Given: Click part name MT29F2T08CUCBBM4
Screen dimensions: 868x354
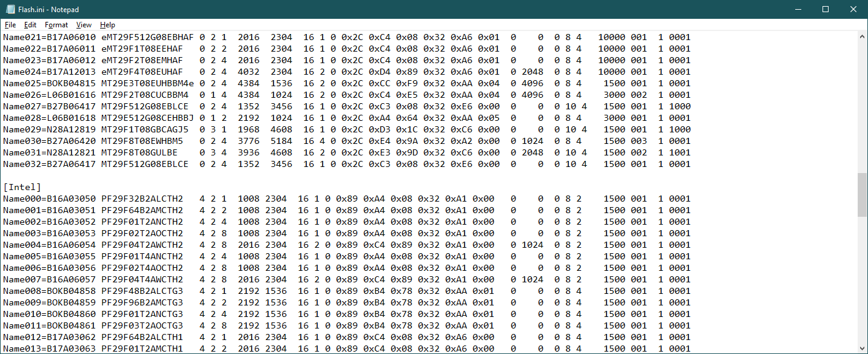Looking at the screenshot, I should click(145, 95).
